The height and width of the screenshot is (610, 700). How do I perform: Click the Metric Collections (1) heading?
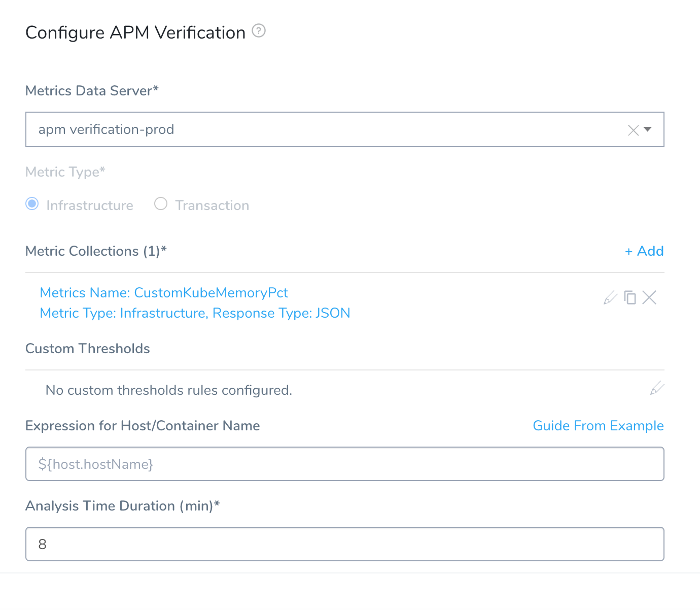coord(96,251)
